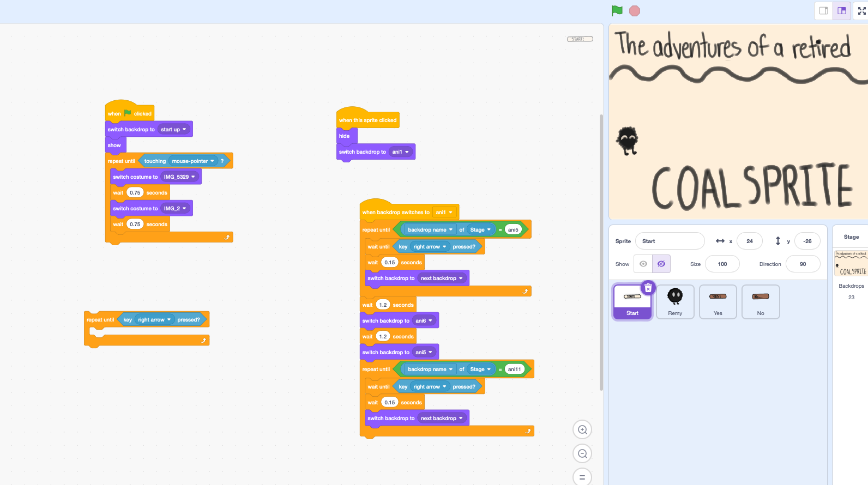Switch to large stage layout

tap(842, 11)
